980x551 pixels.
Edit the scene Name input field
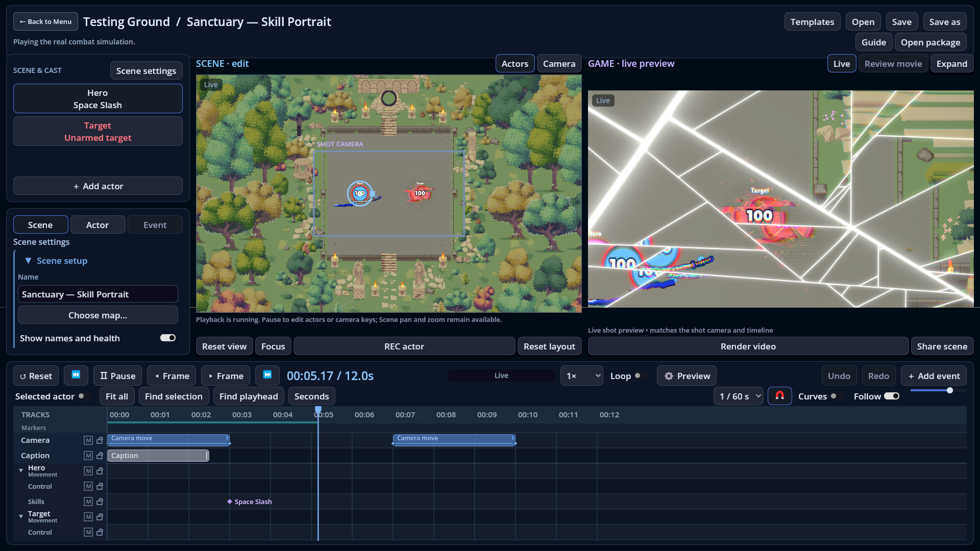coord(98,294)
